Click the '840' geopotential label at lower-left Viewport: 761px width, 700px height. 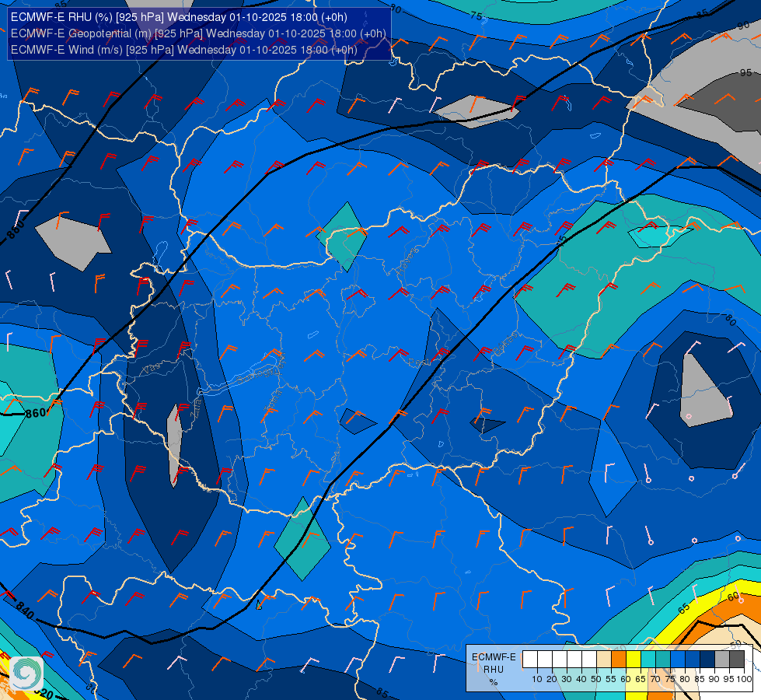pyautogui.click(x=24, y=610)
